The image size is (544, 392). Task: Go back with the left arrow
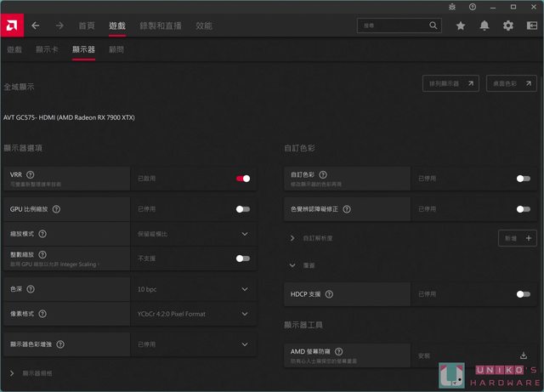[x=36, y=26]
